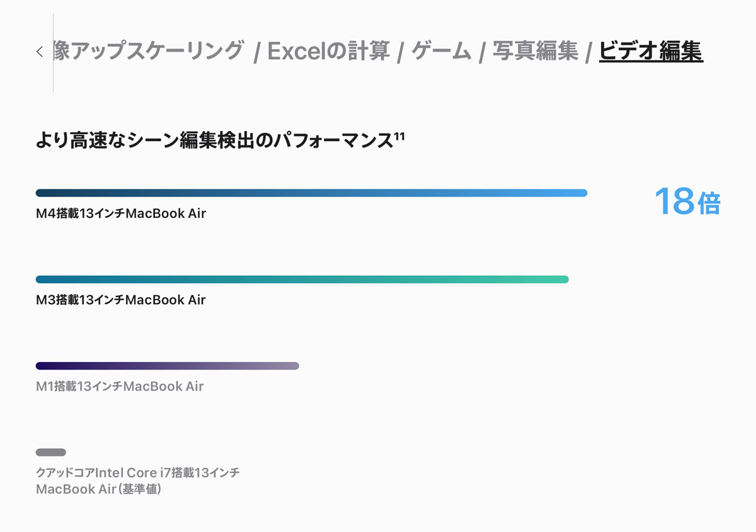
Task: Click the Intel Core i7 gray bar
Action: pos(51,452)
